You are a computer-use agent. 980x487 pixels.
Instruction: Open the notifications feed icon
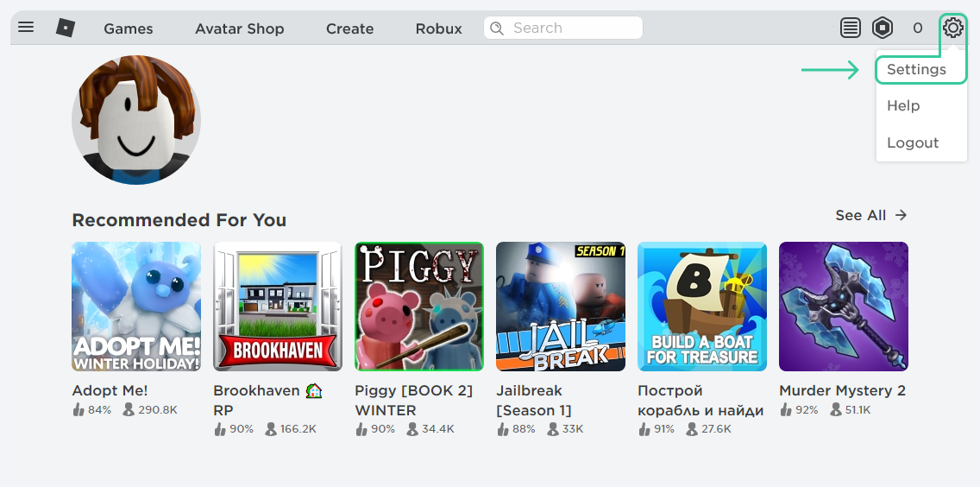tap(851, 28)
